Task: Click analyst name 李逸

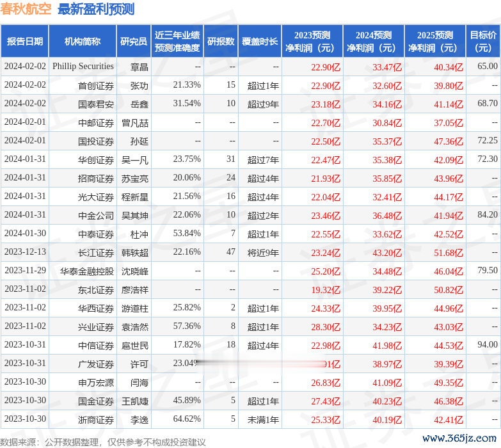Action: (139, 420)
